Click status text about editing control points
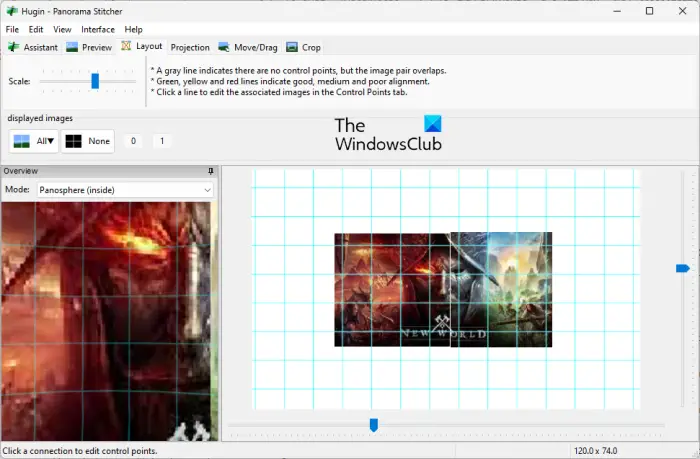Screen dimensions: 700x459 tap(80, 451)
